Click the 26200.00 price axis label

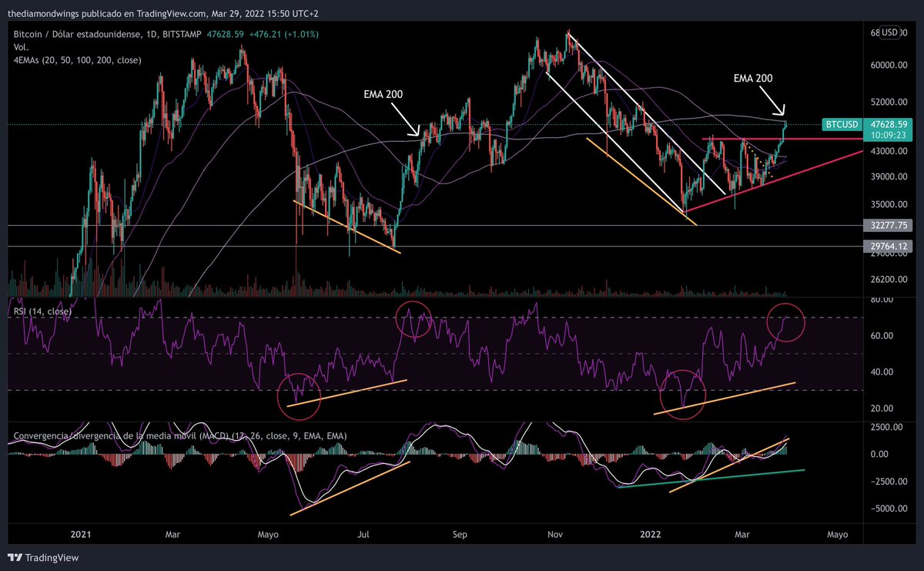point(888,280)
